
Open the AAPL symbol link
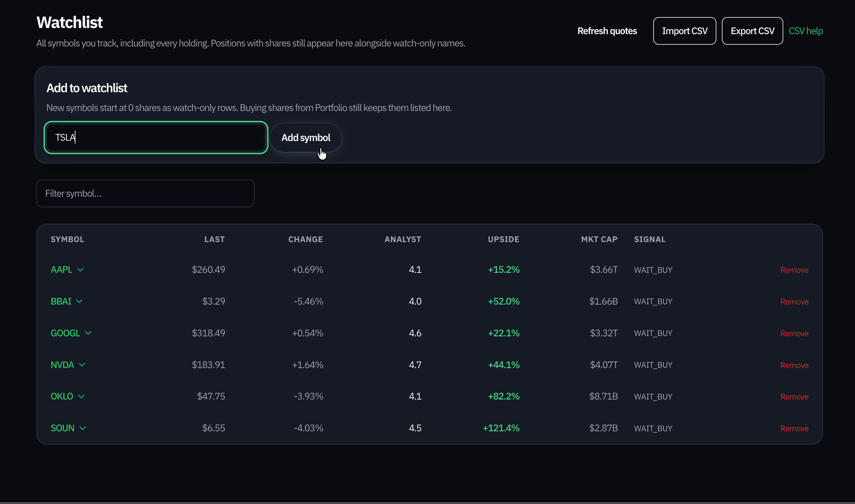(x=61, y=270)
